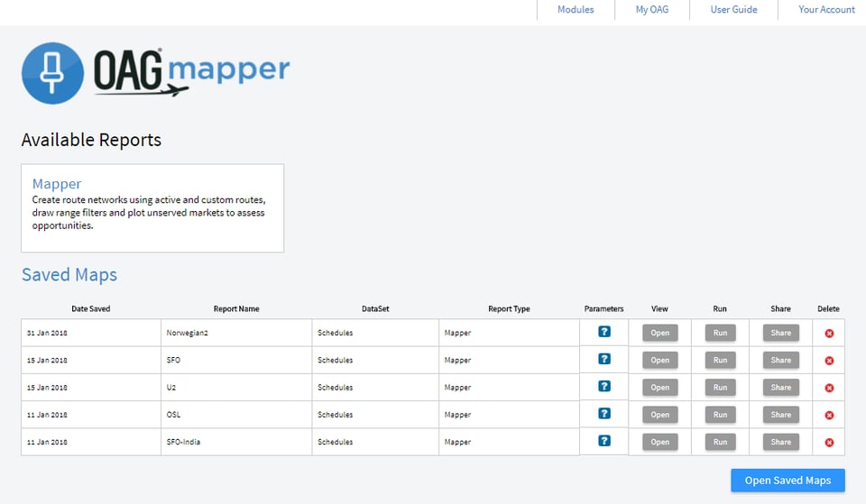Open parameters info for OSL report

[x=604, y=414]
